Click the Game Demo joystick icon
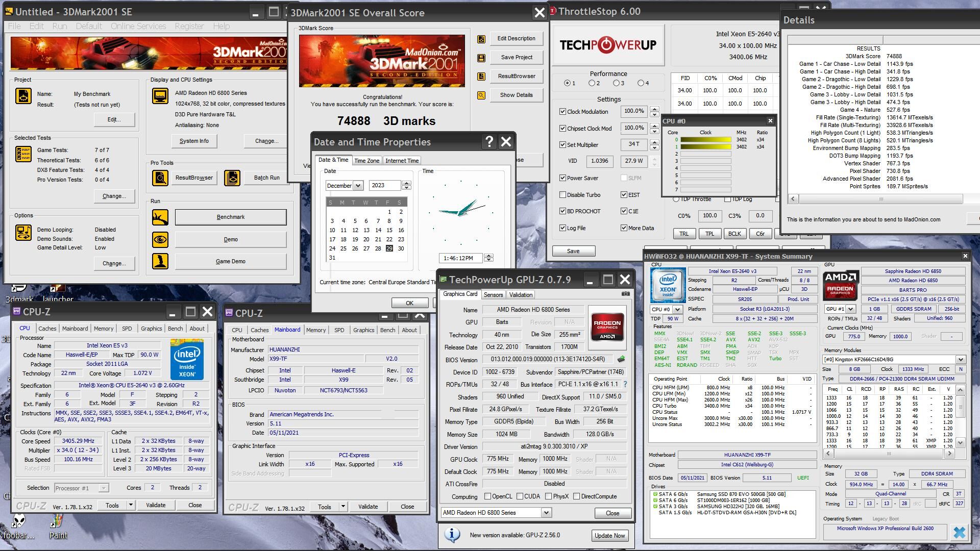980x551 pixels. coord(160,261)
